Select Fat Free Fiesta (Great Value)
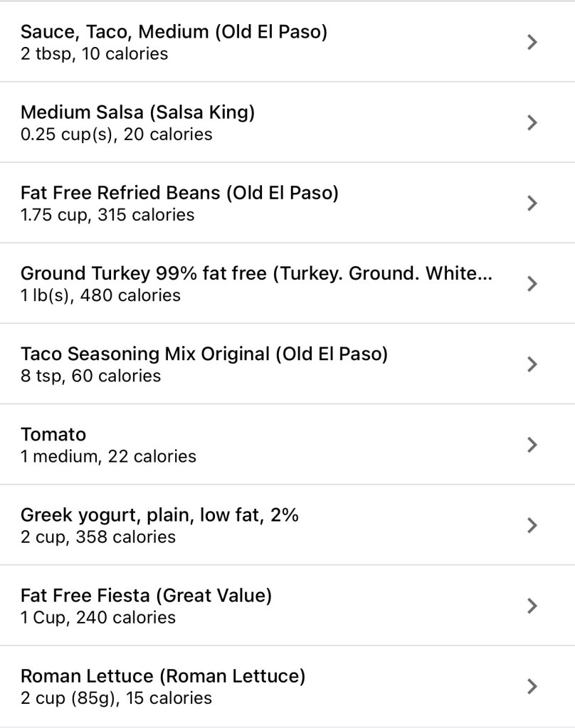Viewport: 575px width, 728px height. (x=146, y=595)
